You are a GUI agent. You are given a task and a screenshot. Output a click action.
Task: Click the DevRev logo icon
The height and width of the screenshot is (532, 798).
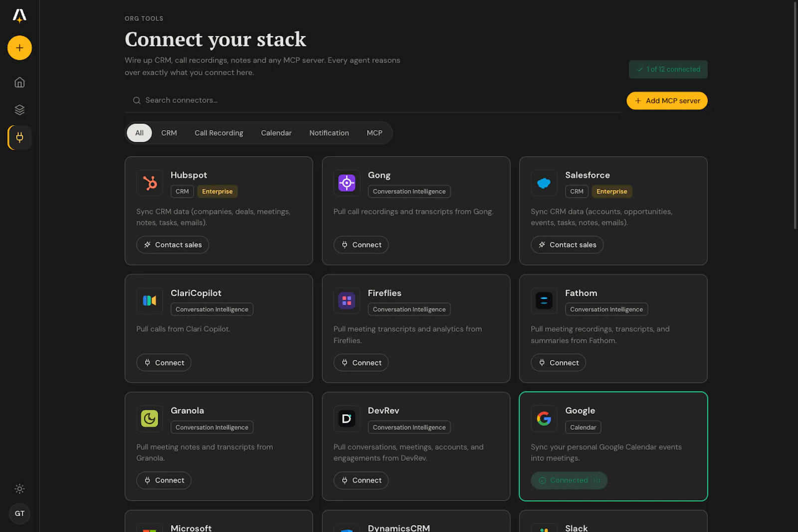(347, 418)
